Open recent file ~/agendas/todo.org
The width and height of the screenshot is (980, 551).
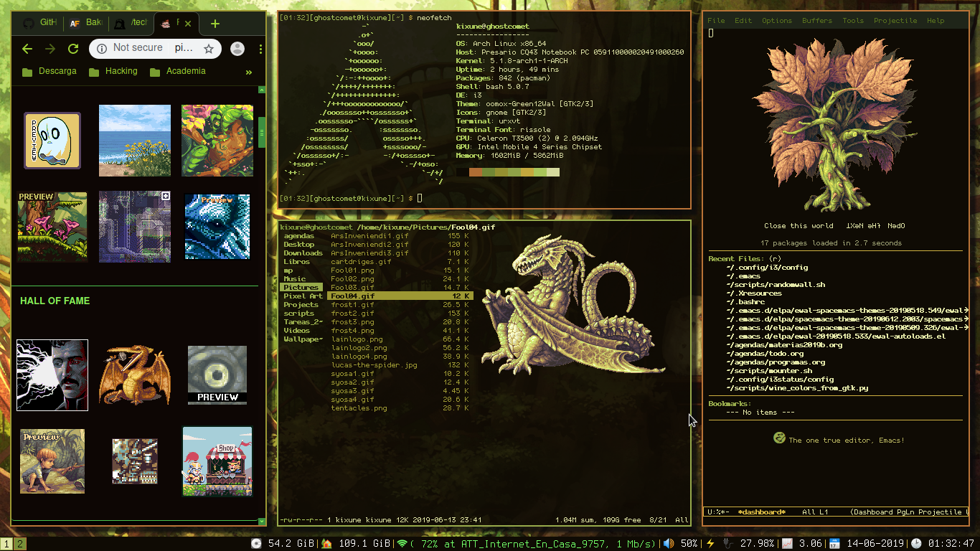(x=765, y=354)
